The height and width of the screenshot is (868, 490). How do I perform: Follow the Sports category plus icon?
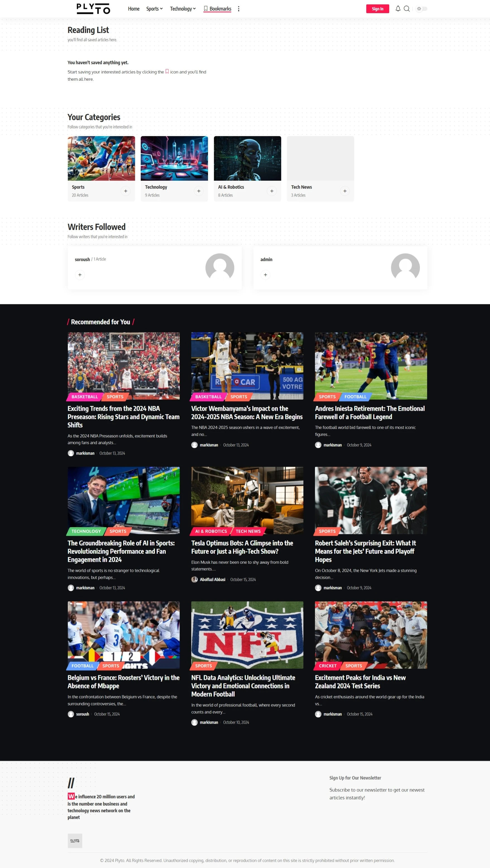(126, 191)
